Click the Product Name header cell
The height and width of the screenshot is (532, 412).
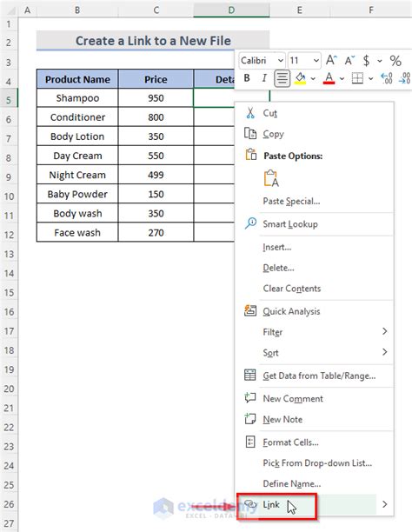click(77, 79)
